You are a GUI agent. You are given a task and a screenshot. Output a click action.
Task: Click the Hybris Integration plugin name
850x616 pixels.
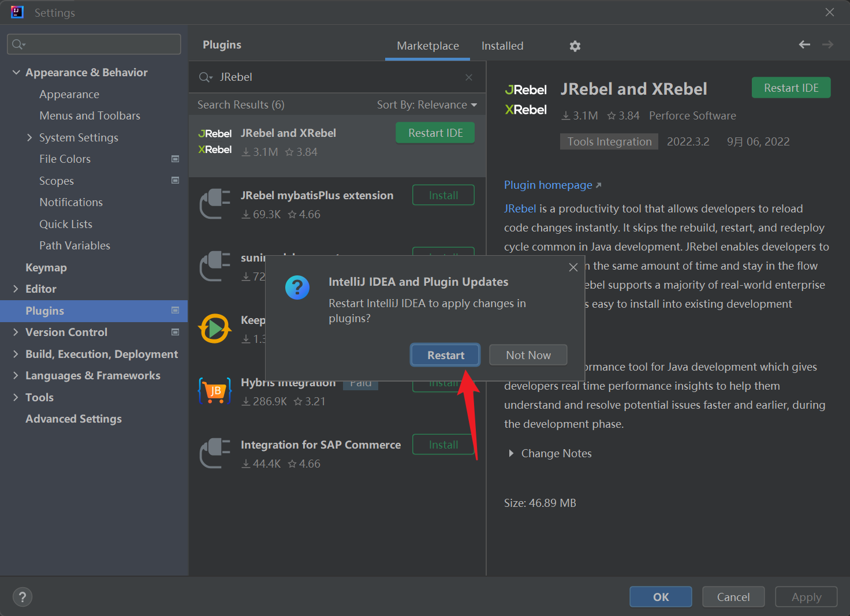coord(288,384)
